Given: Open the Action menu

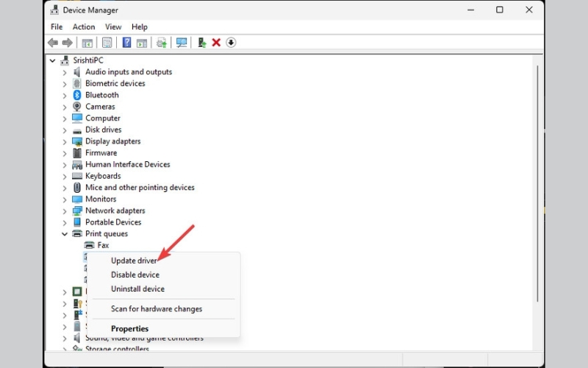Looking at the screenshot, I should [84, 26].
